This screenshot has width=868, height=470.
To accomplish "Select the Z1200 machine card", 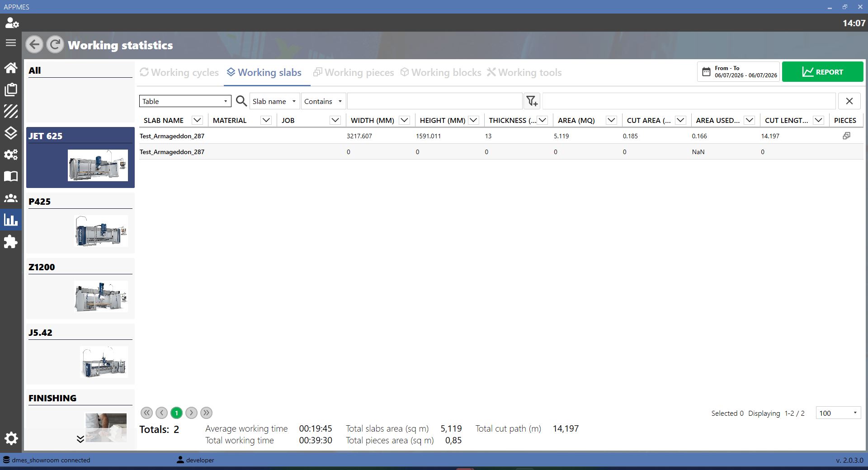I will 80,288.
